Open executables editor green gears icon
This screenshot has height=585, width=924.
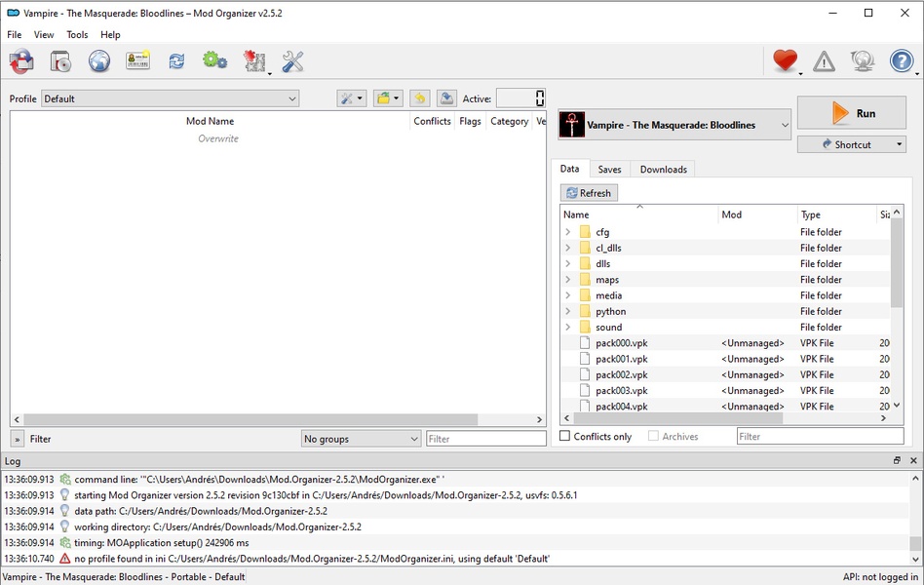coord(214,61)
